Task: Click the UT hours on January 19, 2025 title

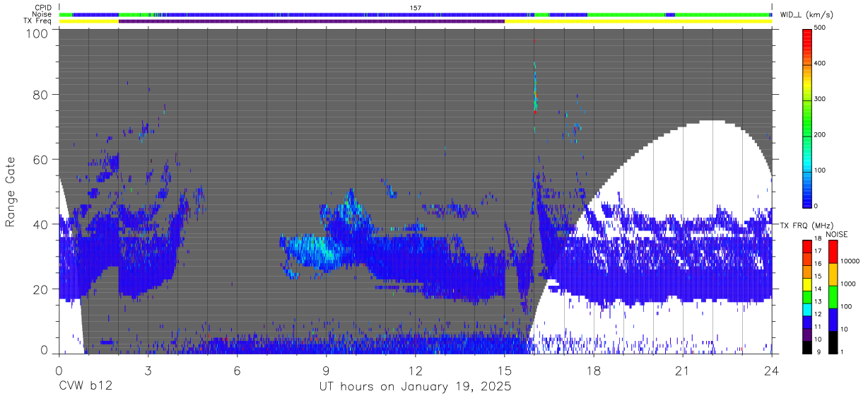Action: 415,387
